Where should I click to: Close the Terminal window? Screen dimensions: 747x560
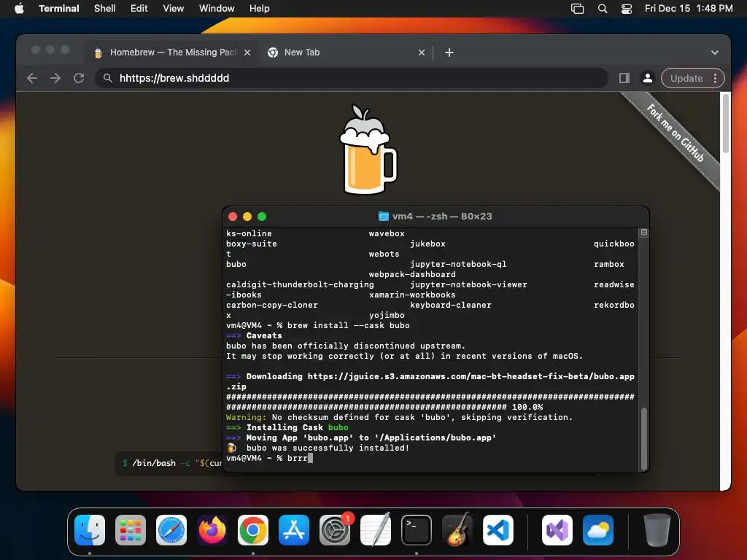pyautogui.click(x=233, y=217)
